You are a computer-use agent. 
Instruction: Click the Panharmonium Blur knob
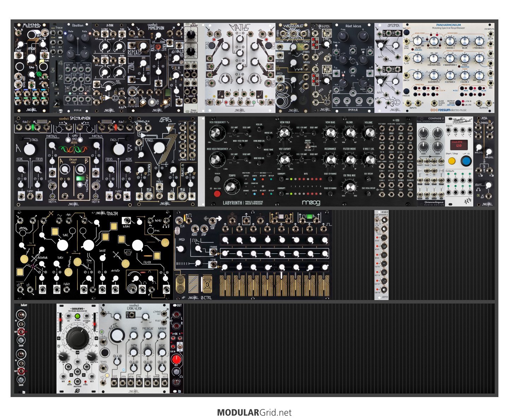[x=464, y=41]
